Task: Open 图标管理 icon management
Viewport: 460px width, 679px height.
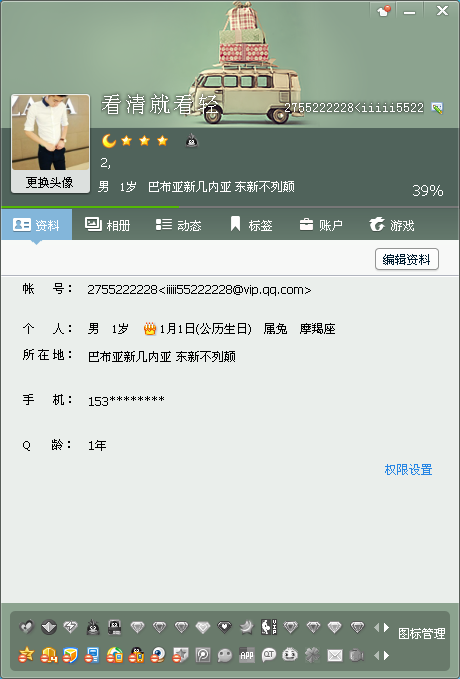Action: pyautogui.click(x=421, y=634)
